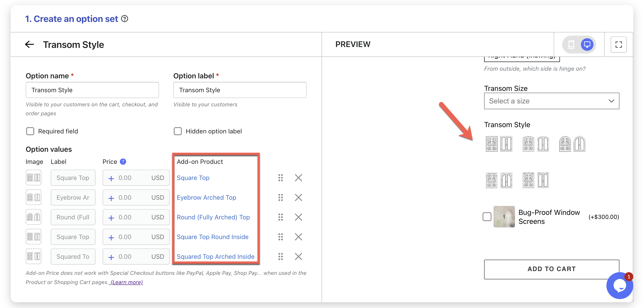Enable the Required field checkbox
The width and height of the screenshot is (644, 308).
[x=30, y=131]
